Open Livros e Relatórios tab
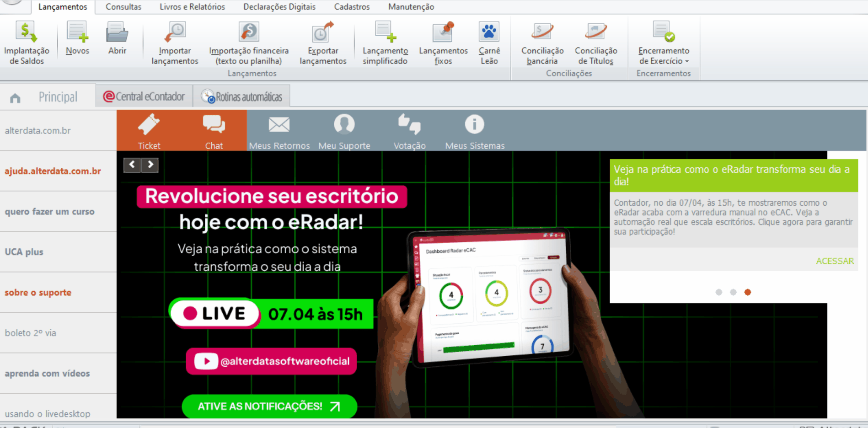Viewport: 868px width, 428px height. click(192, 7)
